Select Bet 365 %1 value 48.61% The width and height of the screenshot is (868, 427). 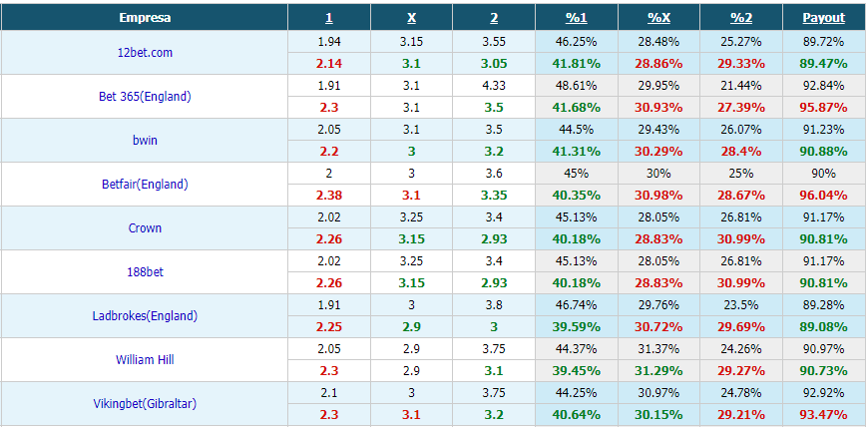click(x=577, y=86)
